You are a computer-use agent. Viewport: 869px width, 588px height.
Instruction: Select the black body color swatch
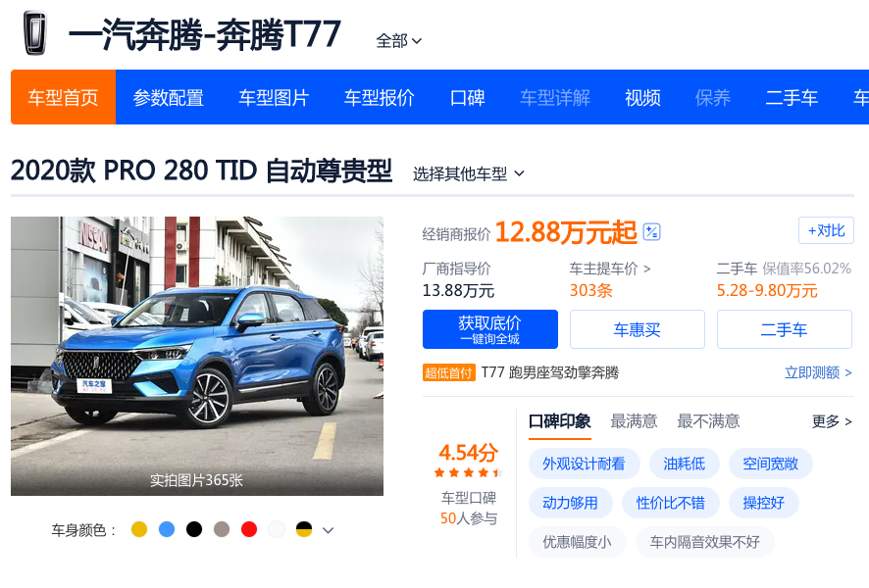click(194, 529)
